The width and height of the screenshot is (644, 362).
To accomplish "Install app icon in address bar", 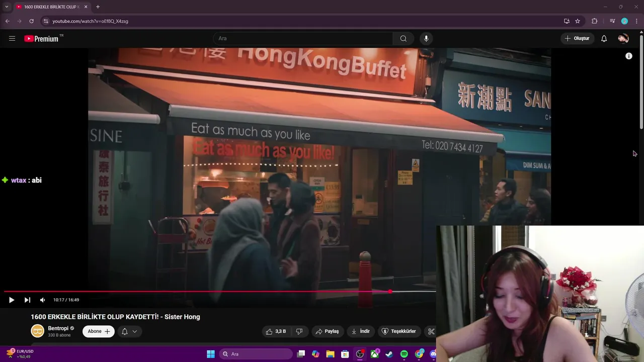I will 567,21.
